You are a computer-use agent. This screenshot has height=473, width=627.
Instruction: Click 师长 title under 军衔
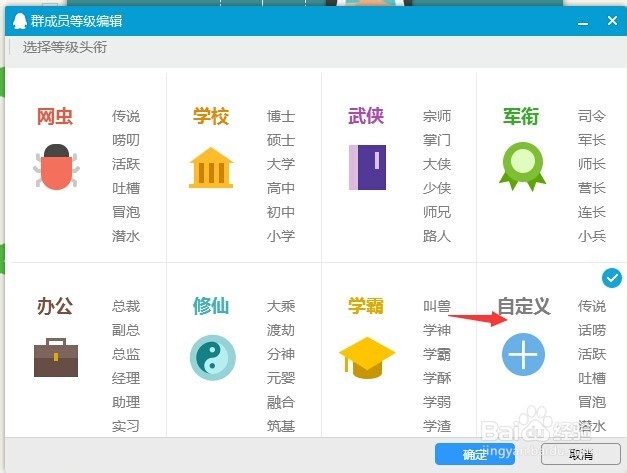point(592,164)
